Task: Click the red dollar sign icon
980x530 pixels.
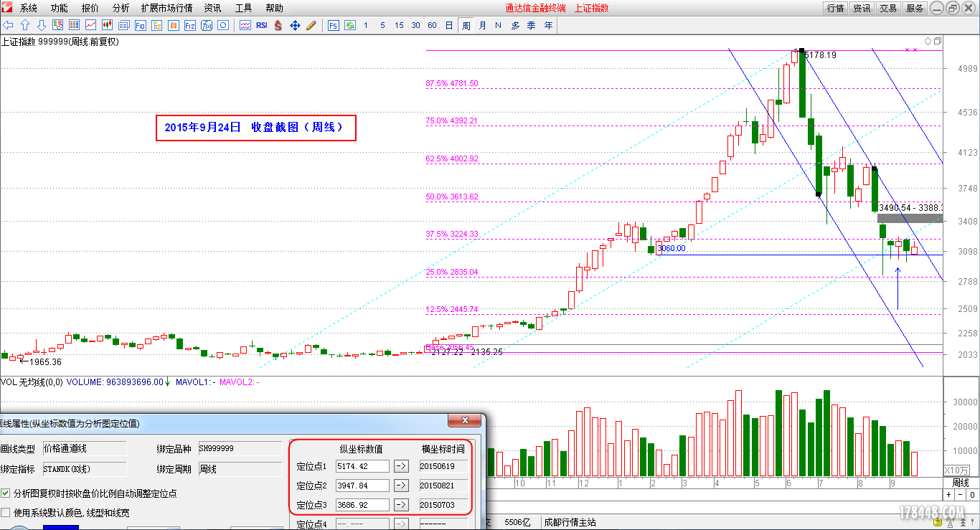Action: [x=278, y=25]
